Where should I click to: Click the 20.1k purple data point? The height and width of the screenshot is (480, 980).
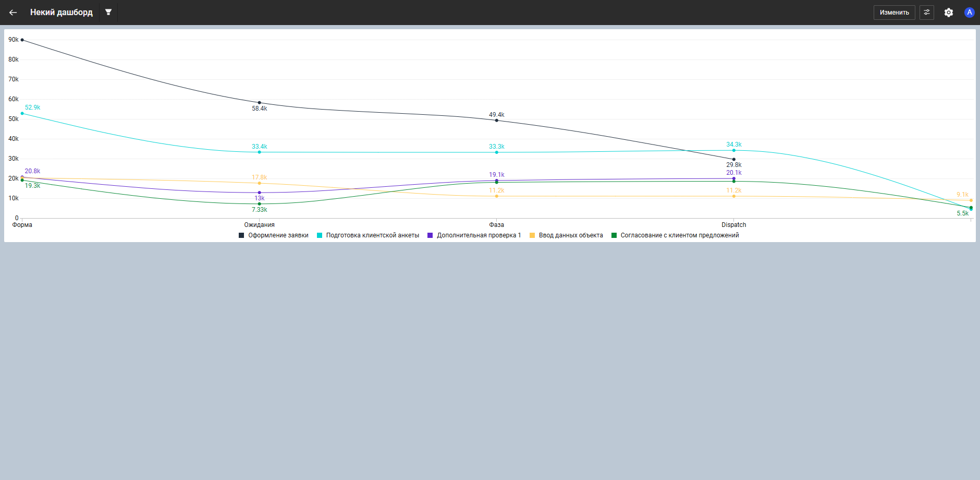pyautogui.click(x=734, y=178)
